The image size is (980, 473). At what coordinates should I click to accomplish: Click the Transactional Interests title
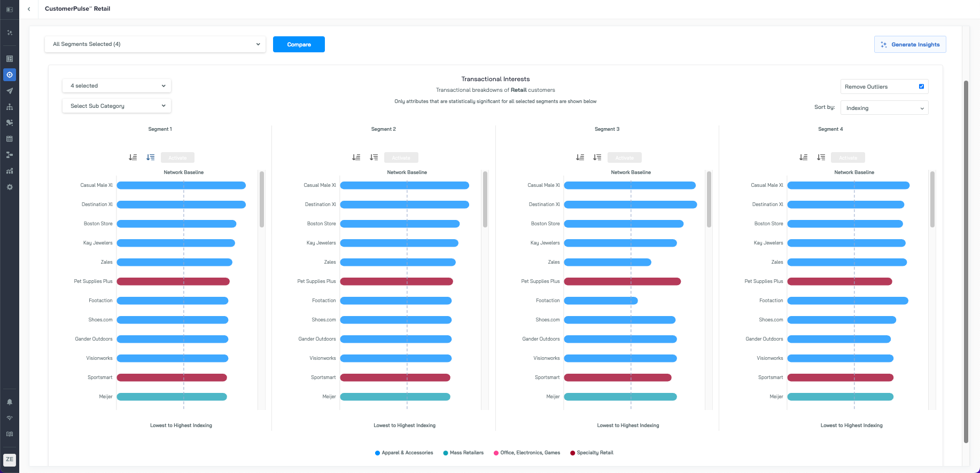495,79
